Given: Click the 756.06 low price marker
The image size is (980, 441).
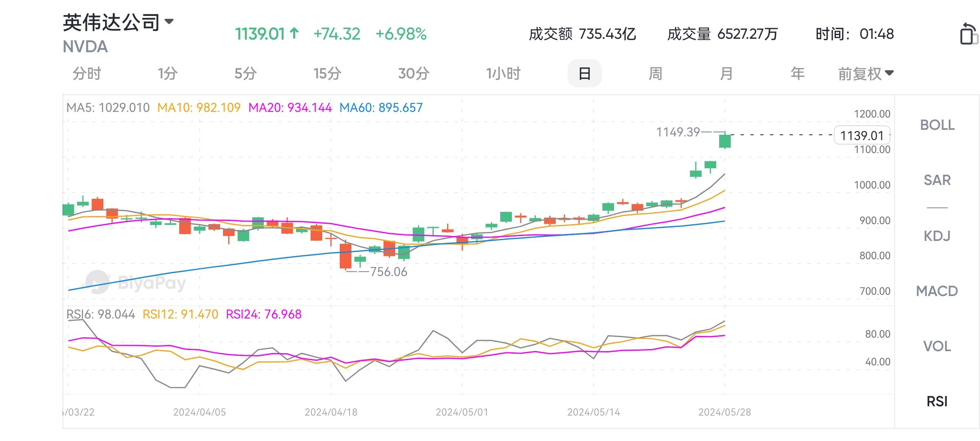Looking at the screenshot, I should click(x=388, y=272).
